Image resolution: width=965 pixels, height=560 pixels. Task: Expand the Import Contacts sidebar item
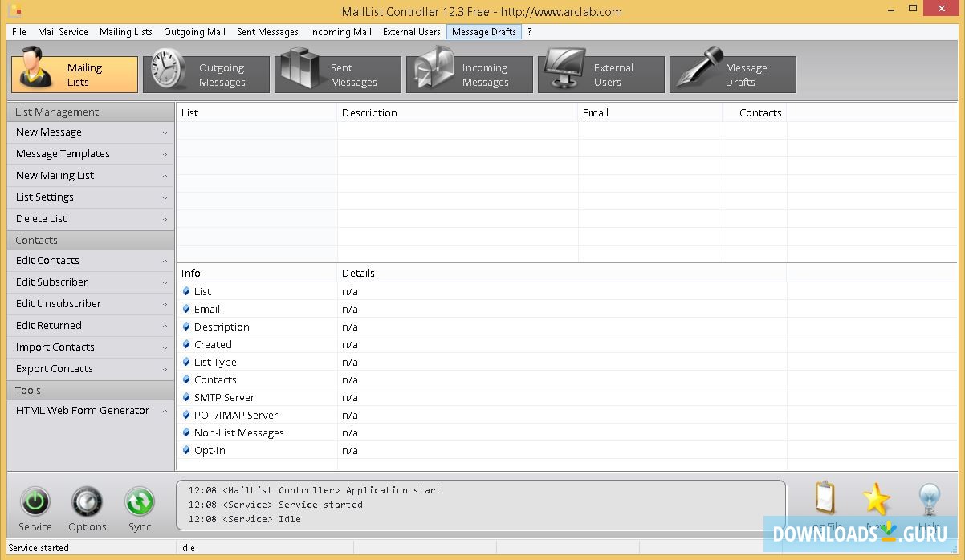pos(91,347)
